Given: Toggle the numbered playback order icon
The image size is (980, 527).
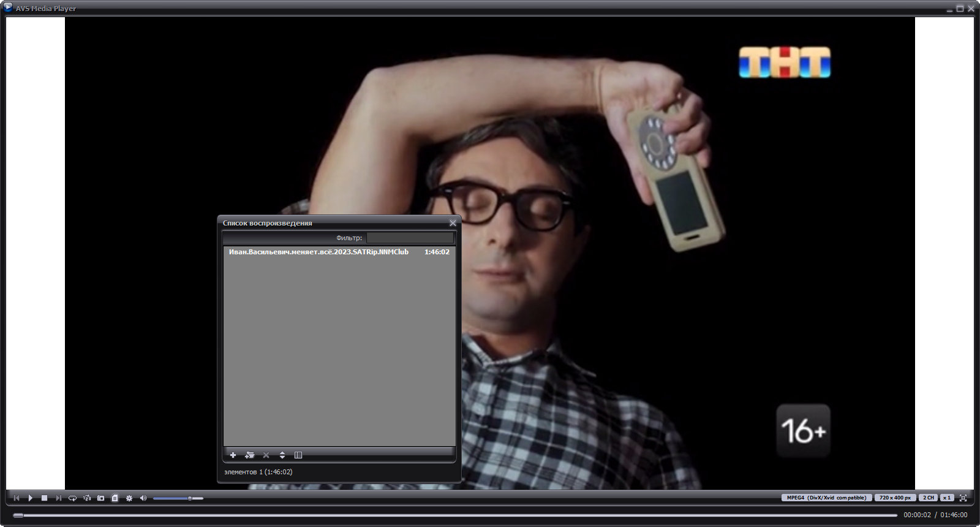Looking at the screenshot, I should pyautogui.click(x=87, y=498).
